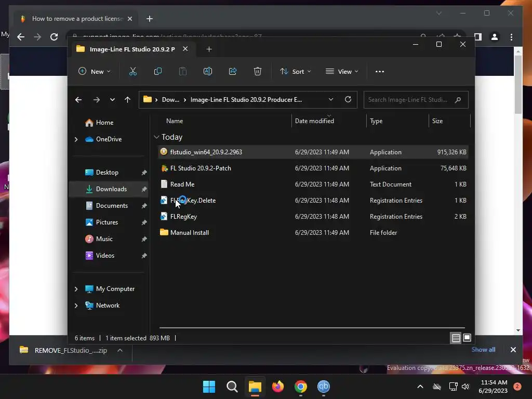The image size is (532, 399).
Task: Open a new Chrome tab
Action: pos(149,19)
